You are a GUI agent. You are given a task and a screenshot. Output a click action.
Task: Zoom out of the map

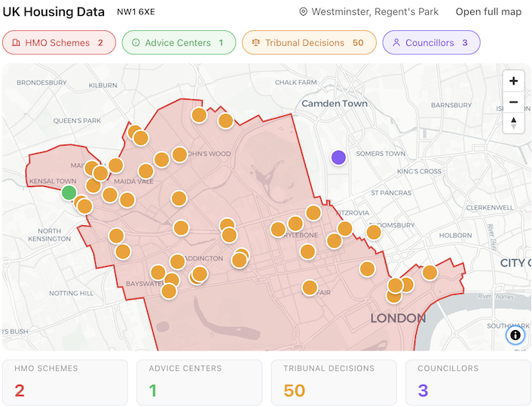click(x=513, y=102)
